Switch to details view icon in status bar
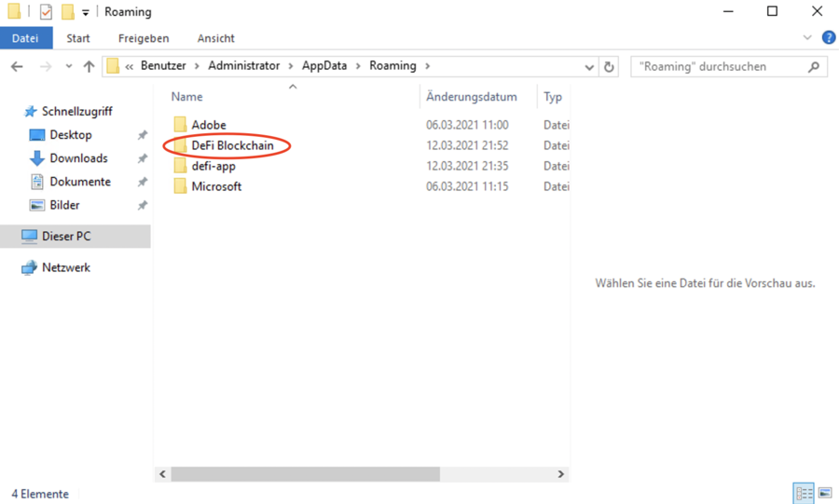Viewport: 839px width, 504px height. [804, 493]
